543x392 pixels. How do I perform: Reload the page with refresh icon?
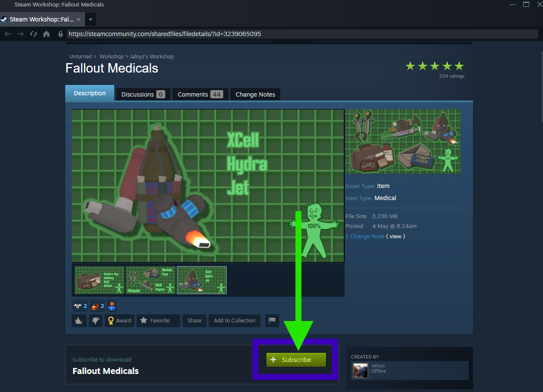(33, 34)
